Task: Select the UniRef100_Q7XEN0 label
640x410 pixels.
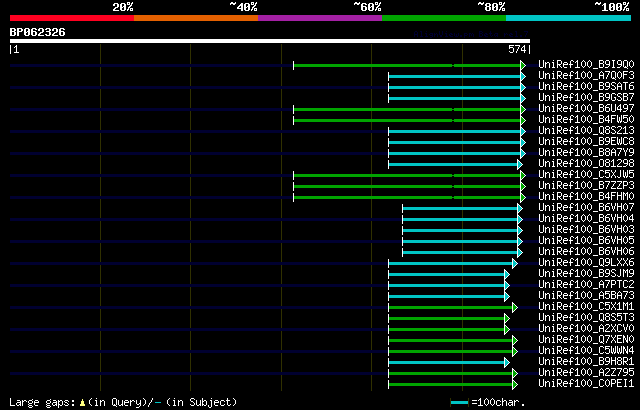Action: [586, 340]
